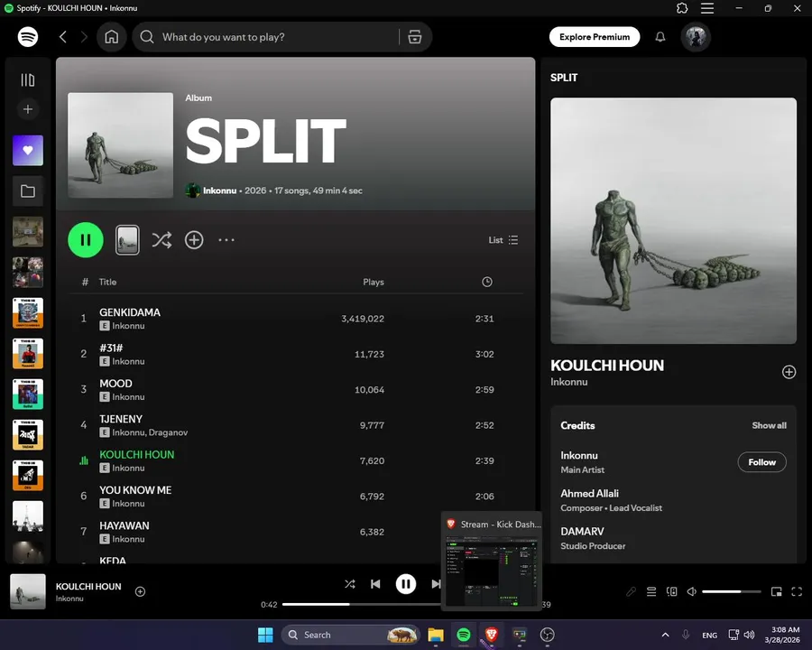This screenshot has width=812, height=650.
Task: Show hidden icons chevron in system tray
Action: click(666, 635)
